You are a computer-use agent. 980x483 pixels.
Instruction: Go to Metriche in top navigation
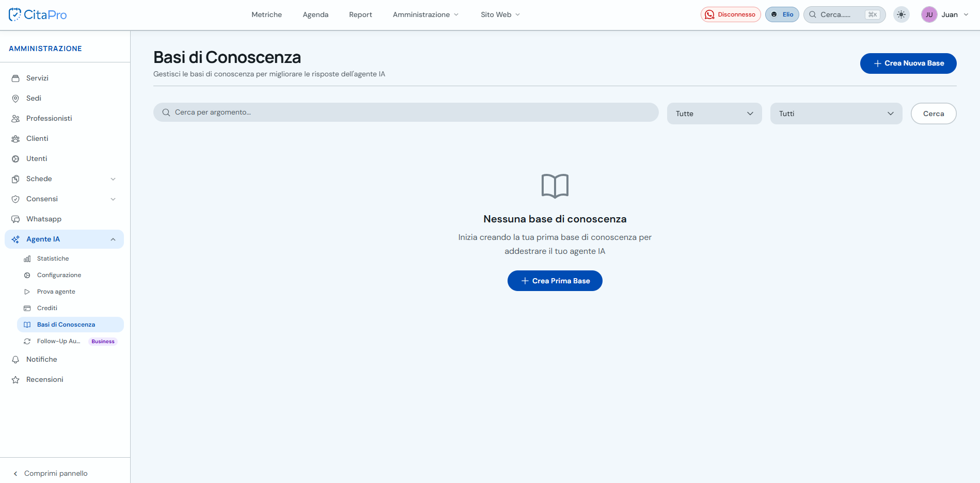click(x=266, y=14)
